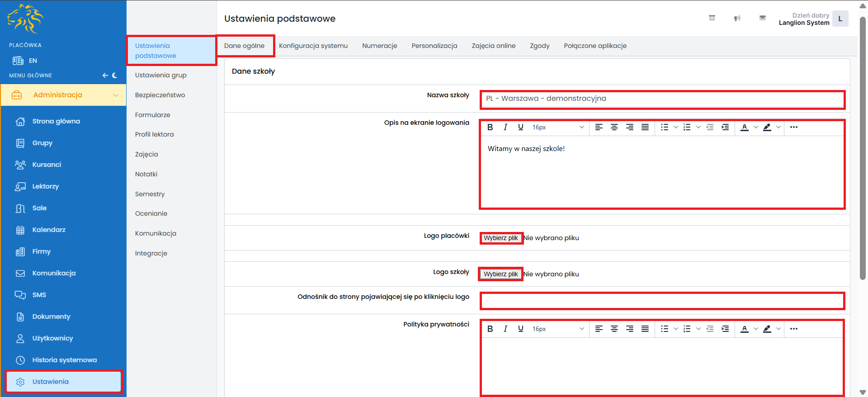Image resolution: width=868 pixels, height=397 pixels.
Task: Click center align in login description editor
Action: (x=614, y=128)
